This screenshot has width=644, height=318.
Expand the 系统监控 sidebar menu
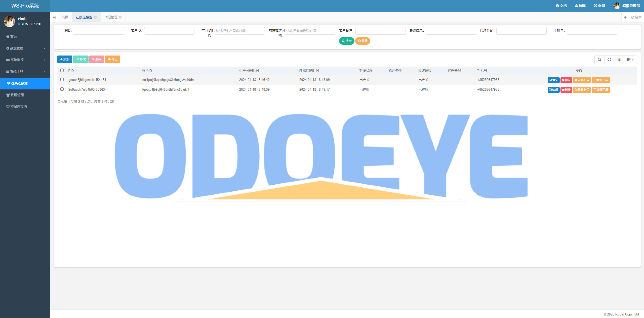click(25, 60)
